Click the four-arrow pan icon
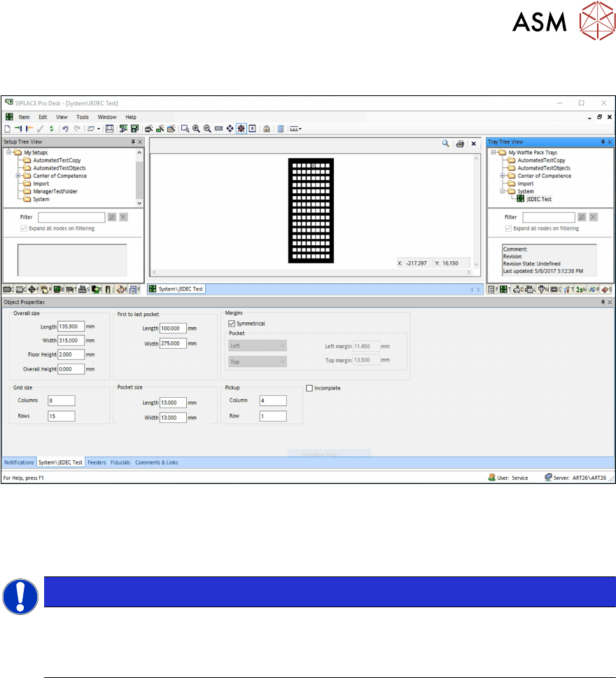This screenshot has width=616, height=678. [x=230, y=129]
